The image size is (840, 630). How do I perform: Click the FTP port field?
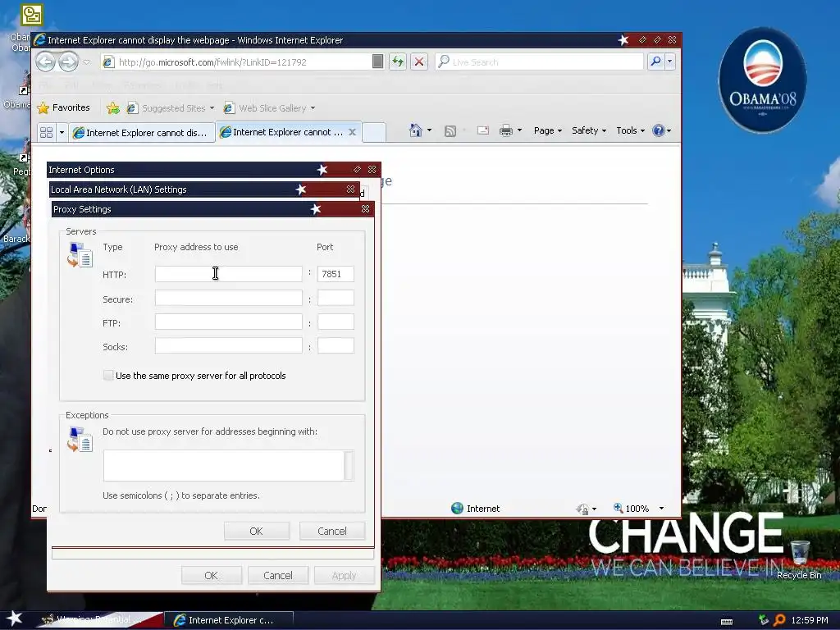coord(336,322)
